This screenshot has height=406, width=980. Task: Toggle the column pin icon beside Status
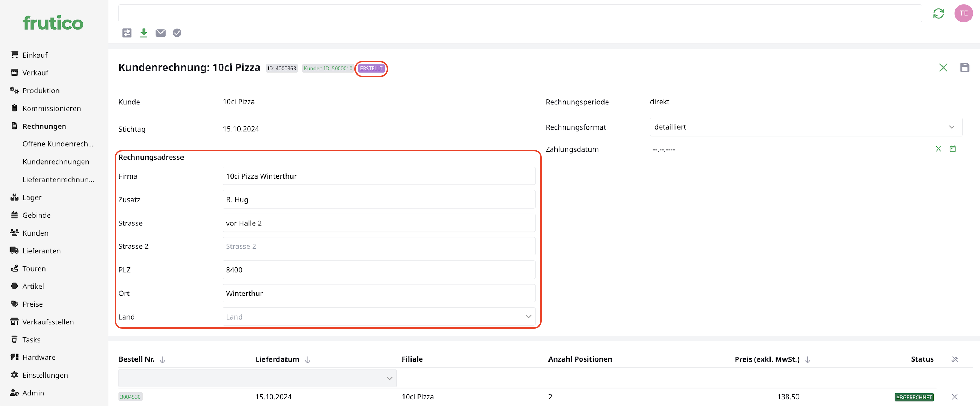(954, 359)
